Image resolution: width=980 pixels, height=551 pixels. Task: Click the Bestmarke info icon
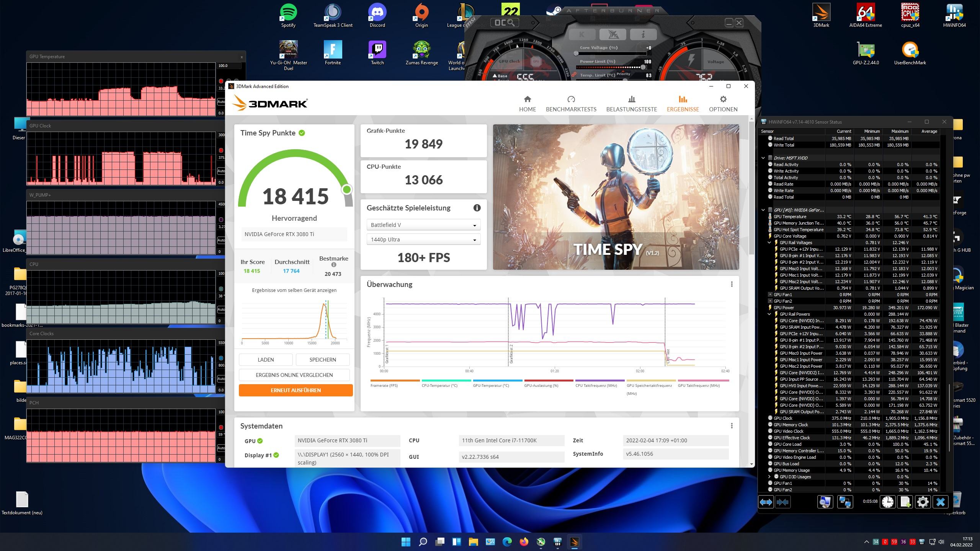[333, 265]
